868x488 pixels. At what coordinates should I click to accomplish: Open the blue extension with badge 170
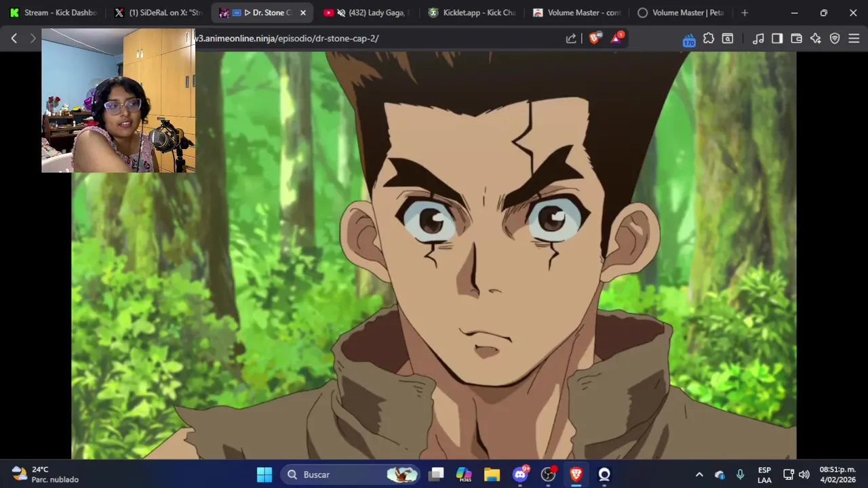(689, 39)
